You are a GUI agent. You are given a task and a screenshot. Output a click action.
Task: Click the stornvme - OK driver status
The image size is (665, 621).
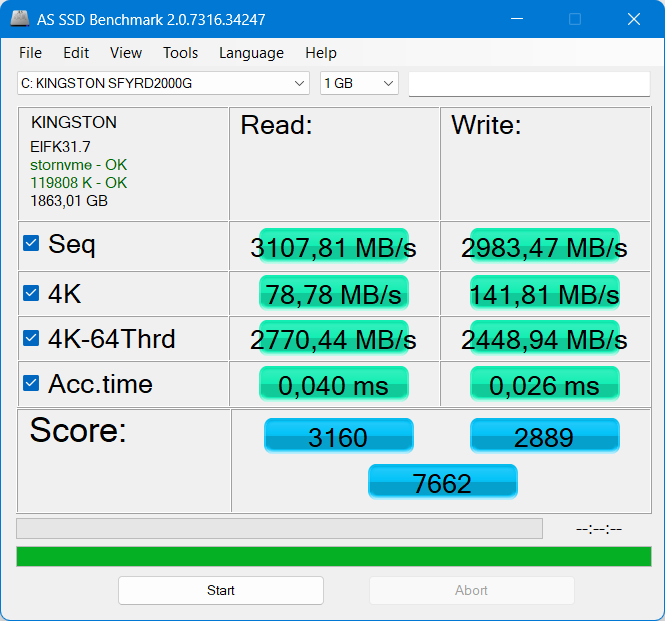[x=78, y=165]
